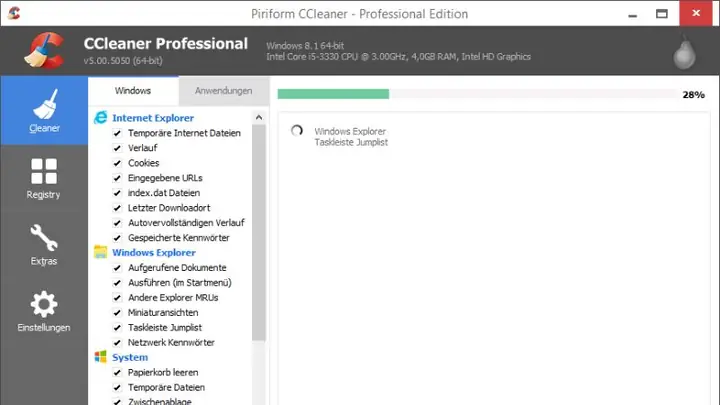Image resolution: width=720 pixels, height=405 pixels.
Task: Uncheck Temporäre Internet Dateien
Action: pos(117,133)
